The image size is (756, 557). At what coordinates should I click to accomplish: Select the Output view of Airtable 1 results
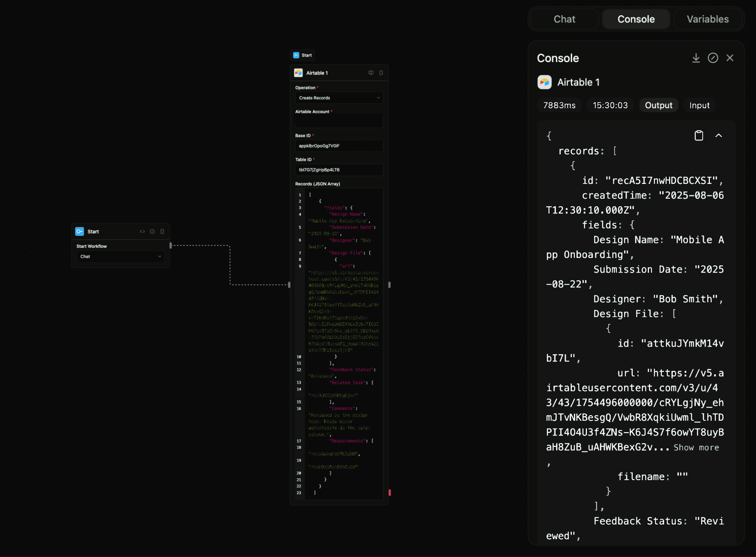pos(658,105)
